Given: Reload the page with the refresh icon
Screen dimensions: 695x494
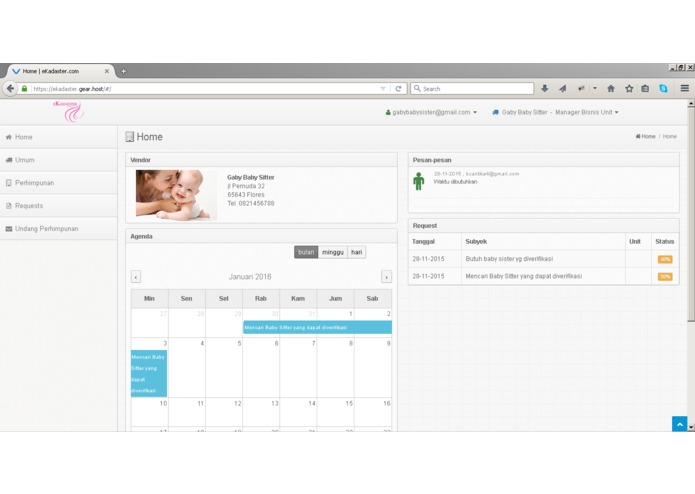Looking at the screenshot, I should tap(398, 89).
